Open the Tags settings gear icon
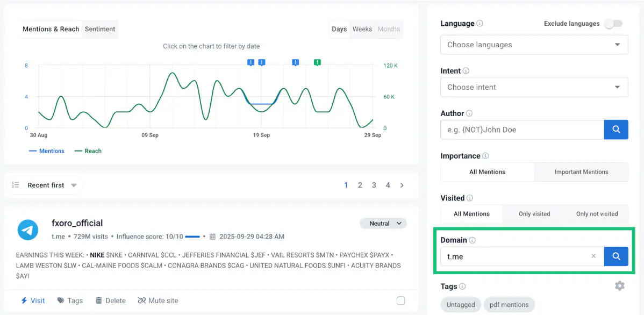 pyautogui.click(x=619, y=285)
